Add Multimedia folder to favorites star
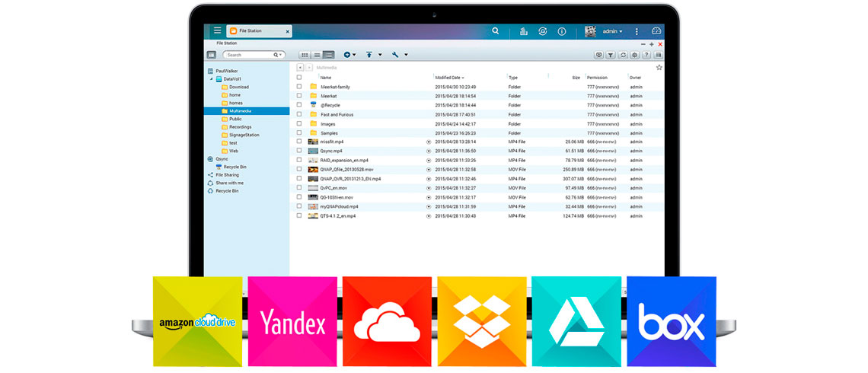 tap(659, 67)
